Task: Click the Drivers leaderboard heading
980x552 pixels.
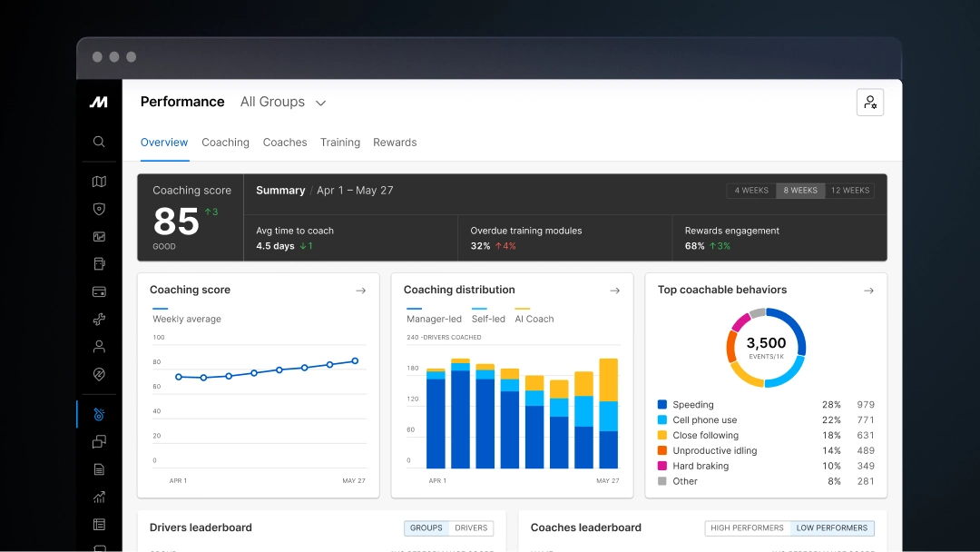Action: click(x=201, y=527)
